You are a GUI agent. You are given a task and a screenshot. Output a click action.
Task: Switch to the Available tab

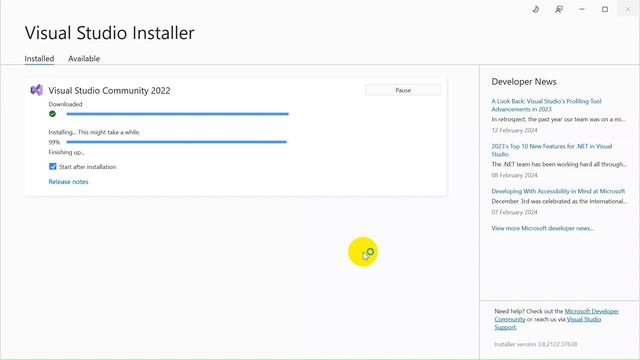pos(84,59)
